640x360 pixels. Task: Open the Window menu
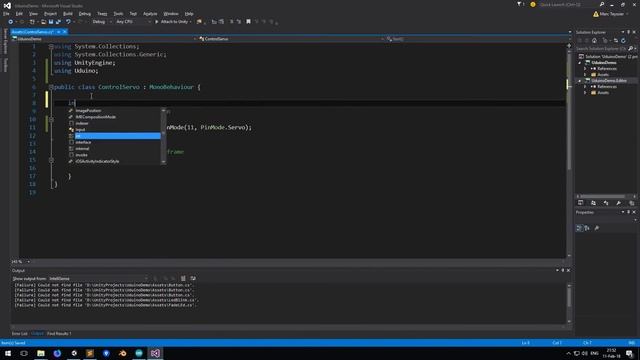[x=171, y=13]
